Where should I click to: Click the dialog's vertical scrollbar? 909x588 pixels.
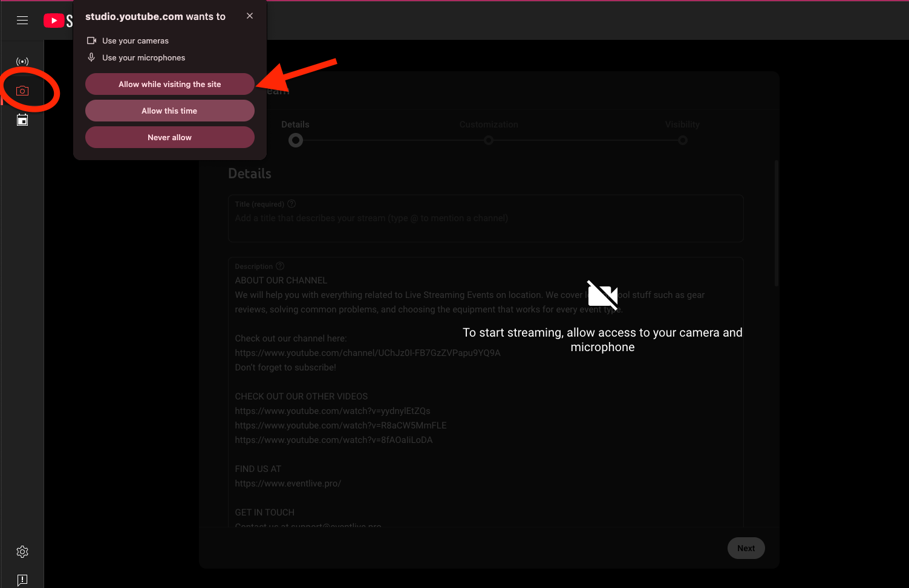click(x=777, y=224)
